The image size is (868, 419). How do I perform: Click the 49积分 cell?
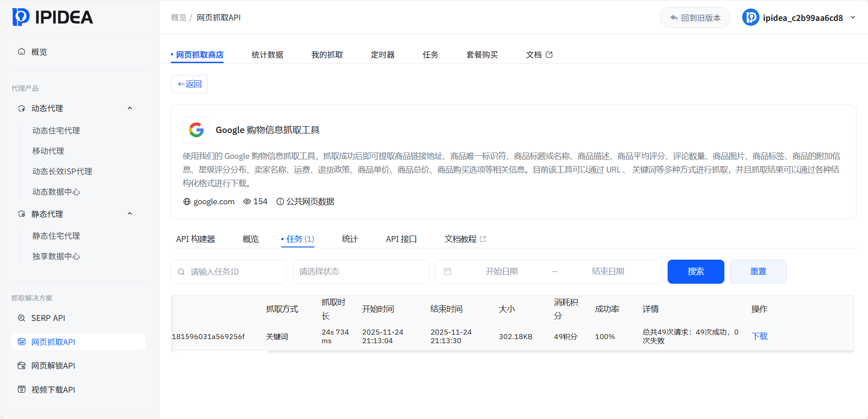click(x=565, y=337)
